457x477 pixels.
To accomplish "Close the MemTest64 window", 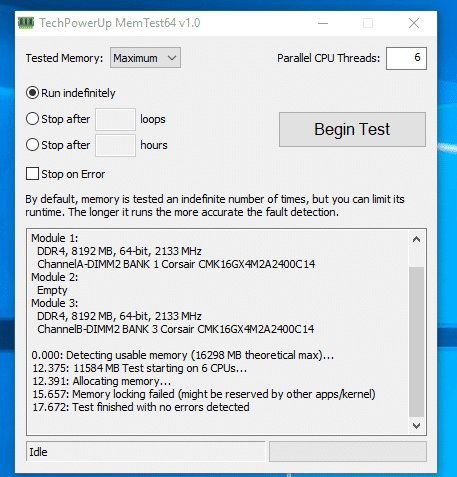I will [414, 23].
